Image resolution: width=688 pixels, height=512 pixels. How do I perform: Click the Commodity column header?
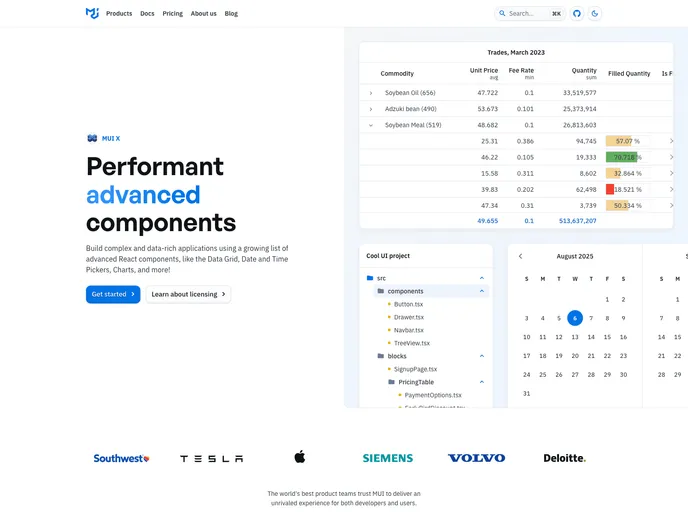point(397,74)
